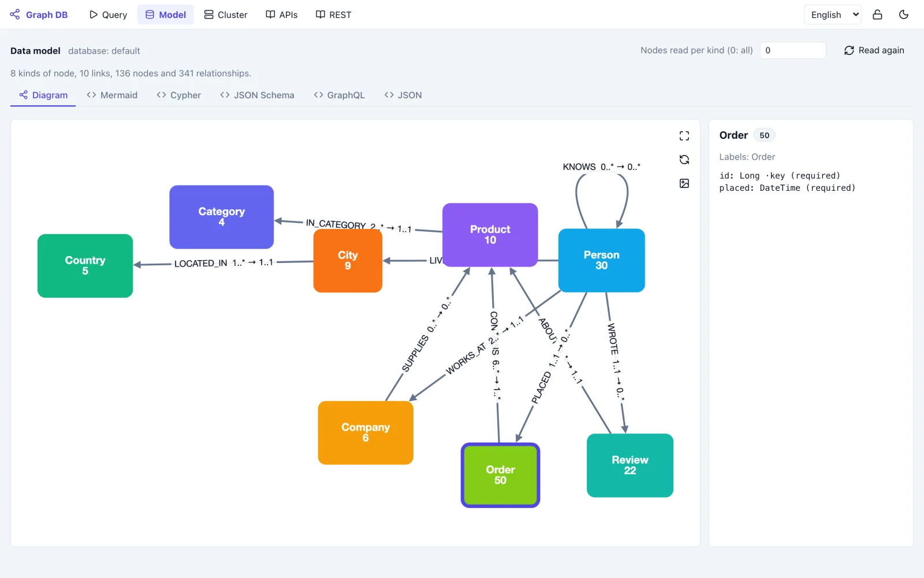Click the unlock padlock icon
Screen dimensions: 924x578
click(877, 14)
